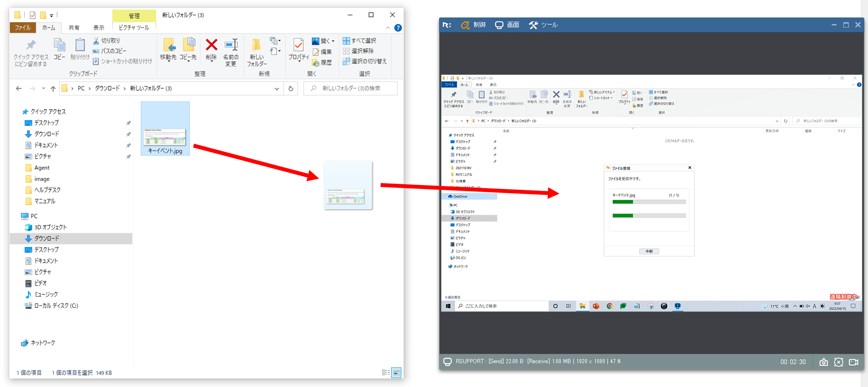Click ショートカットの貼り付け in the left ribbon

click(x=123, y=61)
